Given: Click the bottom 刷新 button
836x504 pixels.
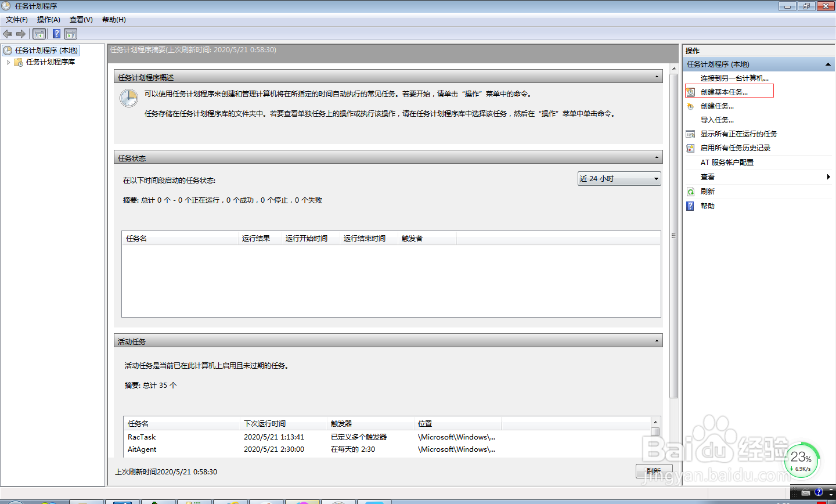Looking at the screenshot, I should tap(654, 471).
